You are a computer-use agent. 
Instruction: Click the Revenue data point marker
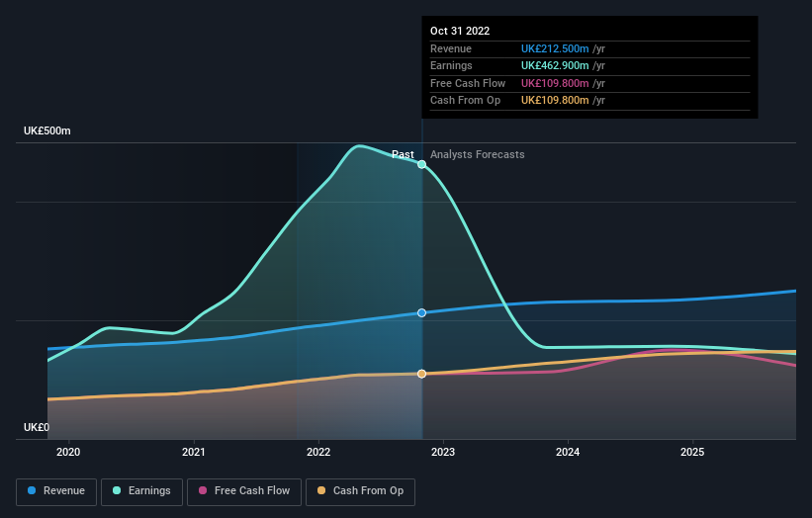[422, 313]
